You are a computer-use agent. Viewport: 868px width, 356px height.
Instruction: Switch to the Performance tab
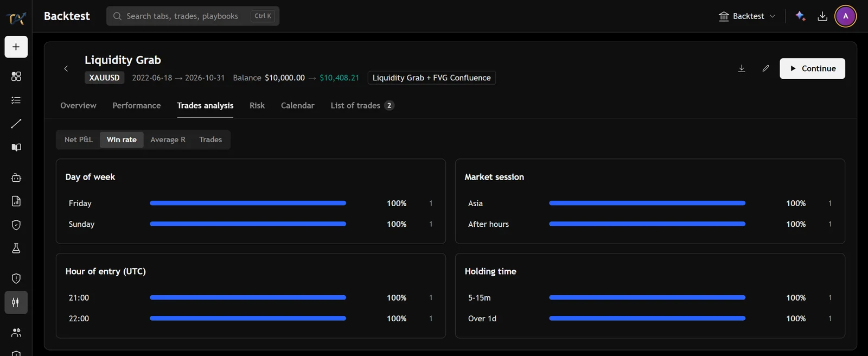[x=137, y=105]
